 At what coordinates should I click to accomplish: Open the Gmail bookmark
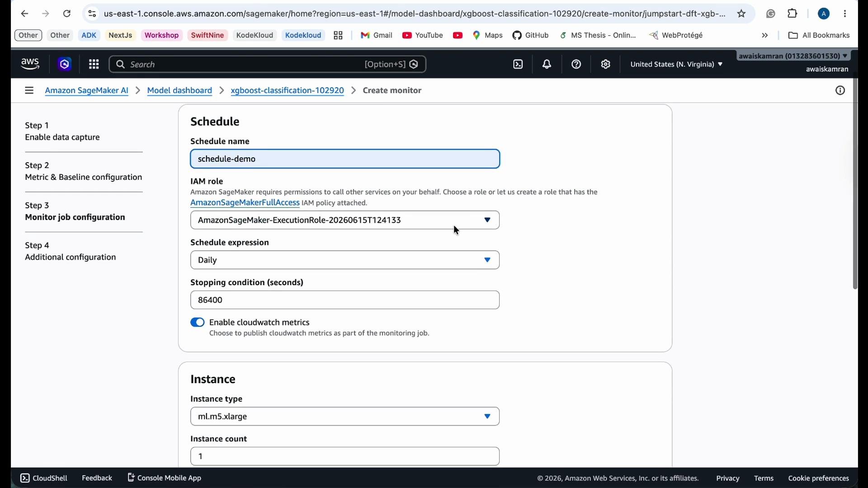(377, 36)
